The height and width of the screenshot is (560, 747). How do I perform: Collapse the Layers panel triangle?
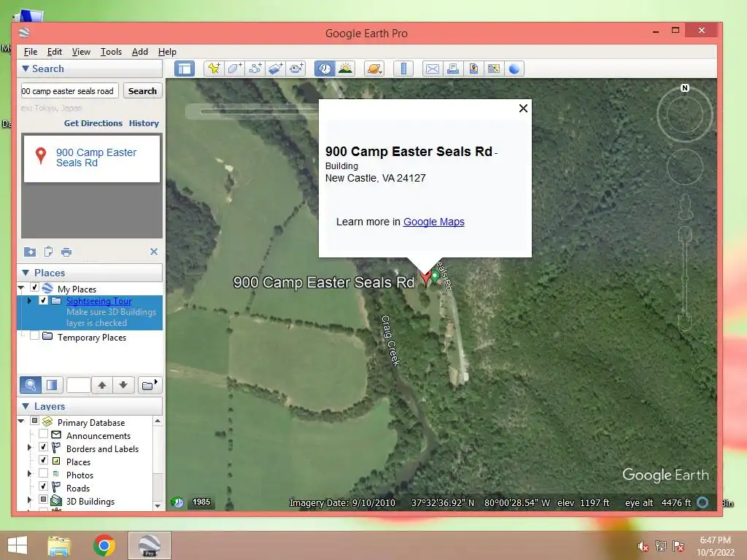[26, 406]
